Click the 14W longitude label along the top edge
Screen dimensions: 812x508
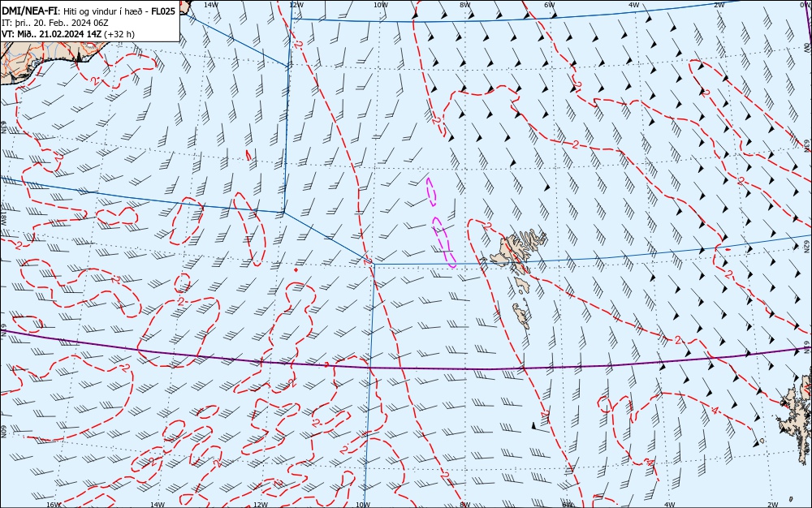(210, 5)
